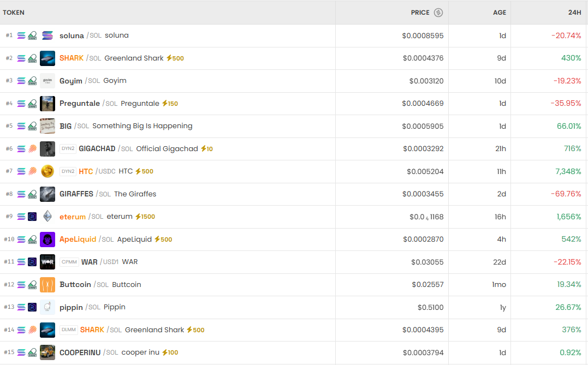Click the lightning boost 1500 badge on eterum
588x365 pixels.
tap(145, 217)
